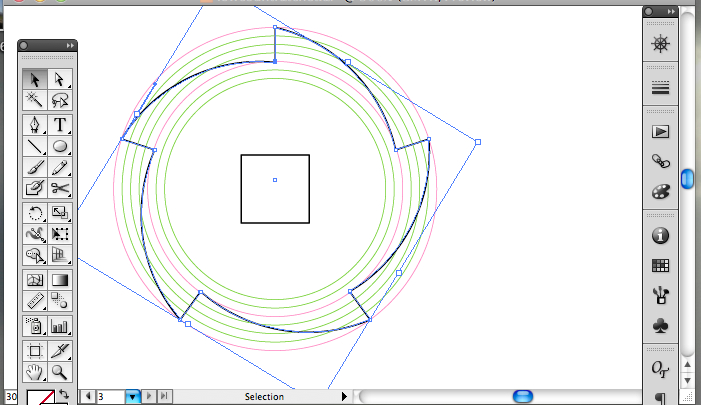Viewport: 701px width, 405px height.
Task: Select the Measure (ruler) tool
Action: (x=35, y=301)
